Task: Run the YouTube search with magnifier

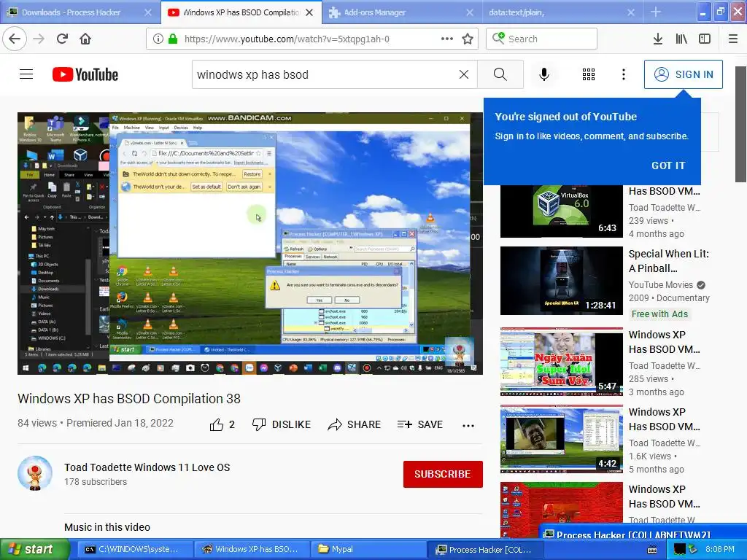Action: point(500,74)
